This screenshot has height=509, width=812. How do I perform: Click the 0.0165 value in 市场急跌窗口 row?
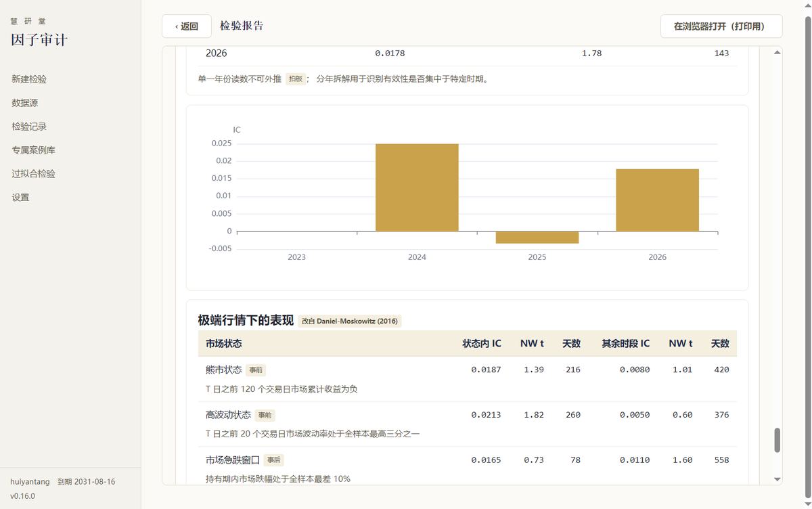tap(486, 460)
